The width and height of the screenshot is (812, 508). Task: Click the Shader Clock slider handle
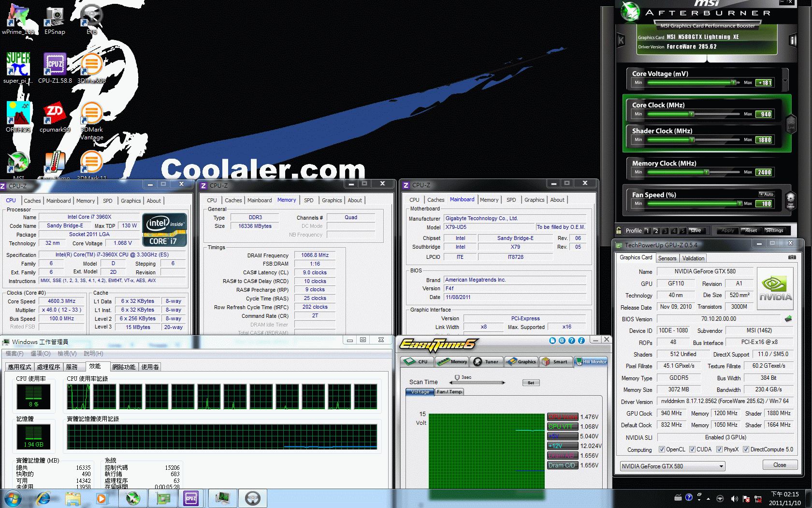(x=692, y=140)
